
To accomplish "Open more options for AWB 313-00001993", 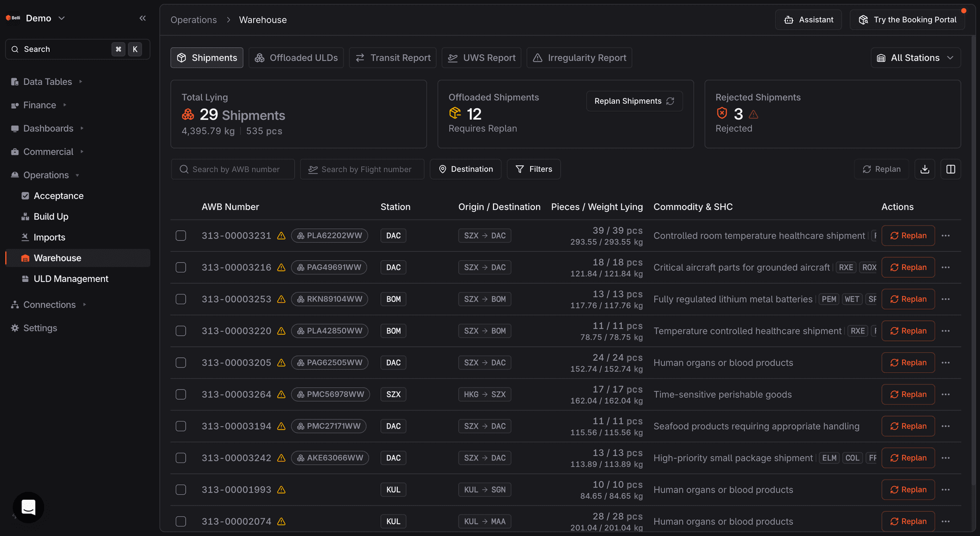I will [946, 490].
